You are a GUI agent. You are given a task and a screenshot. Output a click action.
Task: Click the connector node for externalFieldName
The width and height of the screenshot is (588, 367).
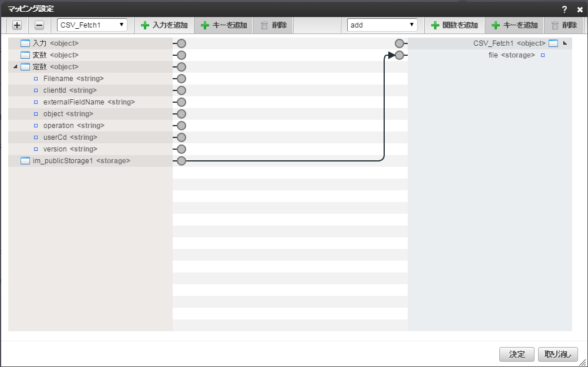point(182,102)
